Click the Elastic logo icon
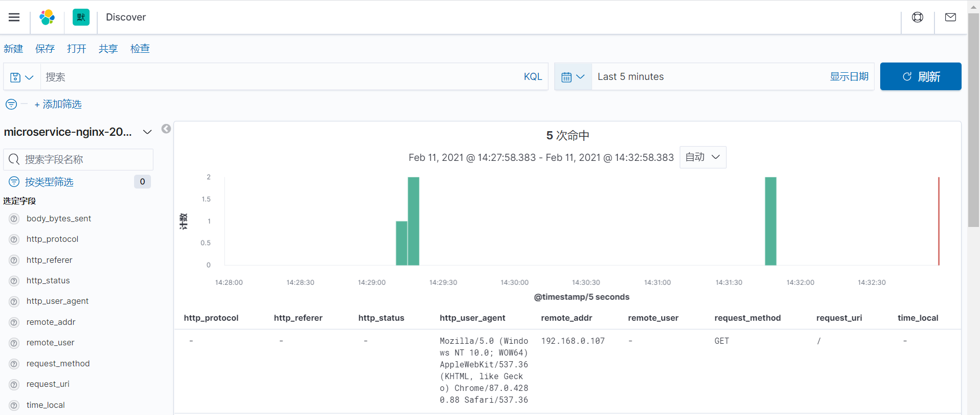The height and width of the screenshot is (415, 980). 47,17
